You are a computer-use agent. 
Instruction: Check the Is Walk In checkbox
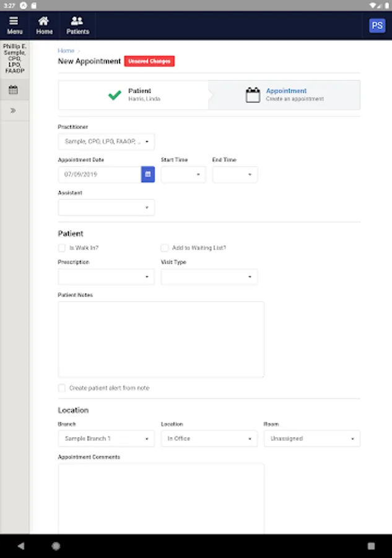62,248
